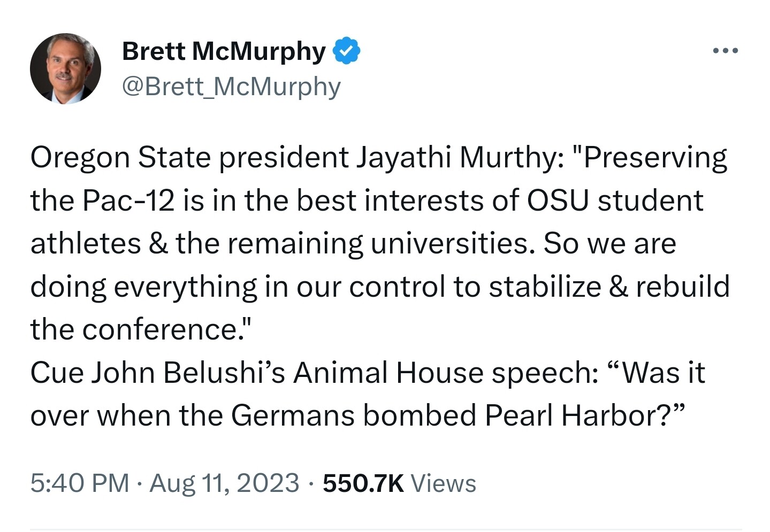
Task: Click the word Germans in tweet
Action: (x=293, y=415)
